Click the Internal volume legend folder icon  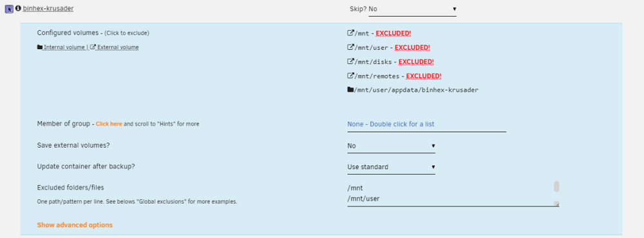coord(40,47)
